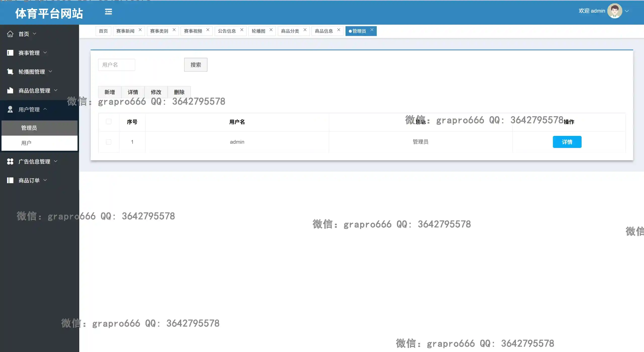The height and width of the screenshot is (352, 644).
Task: Click the home icon in sidebar
Action: 10,34
